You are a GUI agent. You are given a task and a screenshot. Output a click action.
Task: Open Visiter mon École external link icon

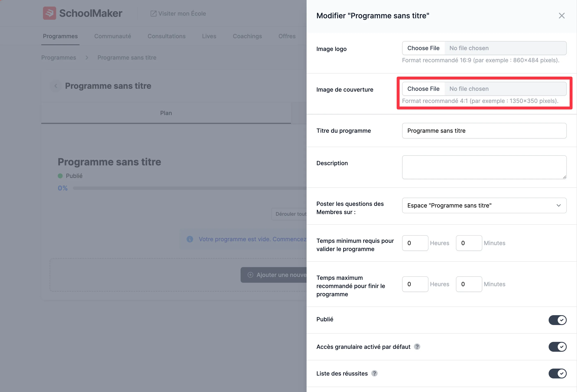pos(153,13)
